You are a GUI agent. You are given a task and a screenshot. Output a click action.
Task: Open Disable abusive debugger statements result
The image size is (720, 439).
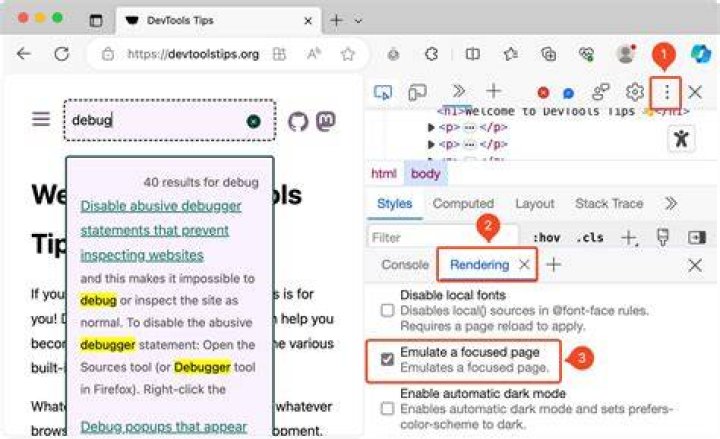tap(161, 231)
